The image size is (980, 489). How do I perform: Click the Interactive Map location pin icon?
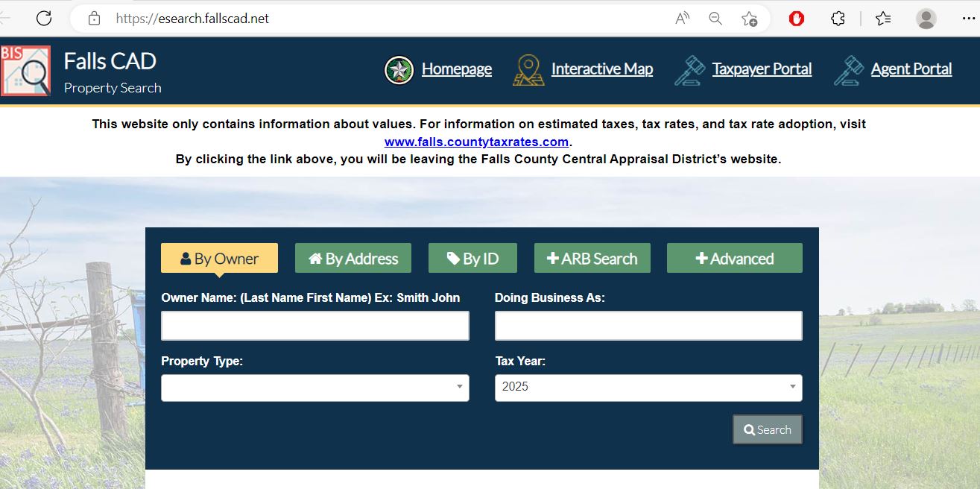click(528, 69)
